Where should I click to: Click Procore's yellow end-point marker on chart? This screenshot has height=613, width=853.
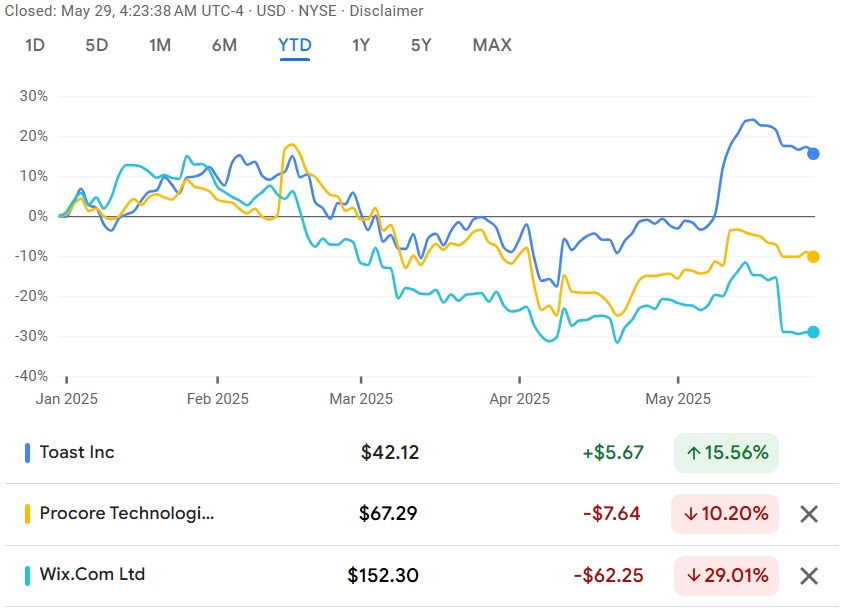(x=813, y=257)
